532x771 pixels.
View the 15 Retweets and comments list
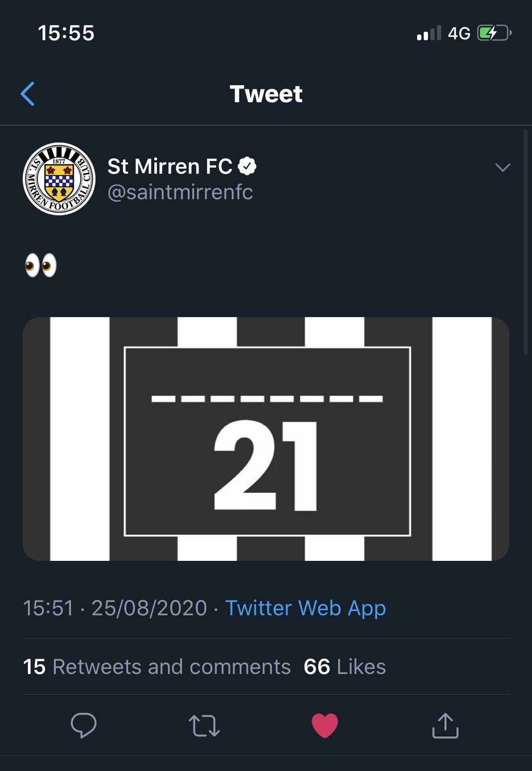pos(157,666)
